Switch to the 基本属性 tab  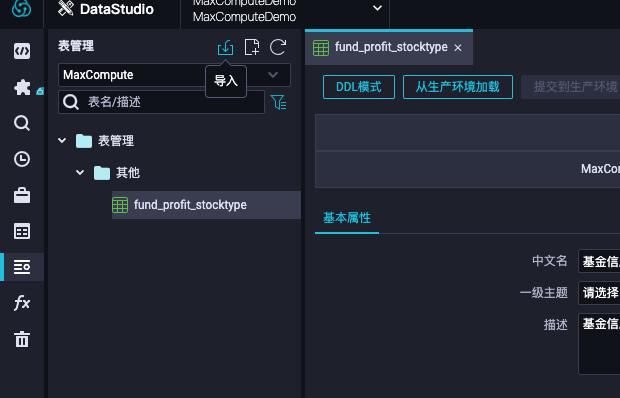coord(347,218)
